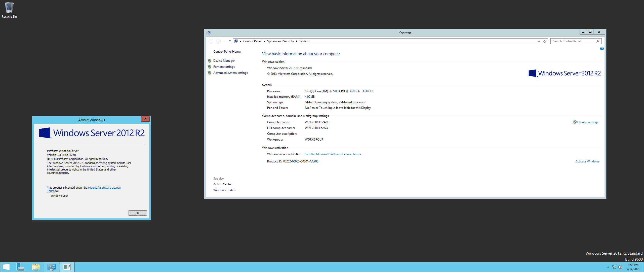Viewport: 644px width, 272px height.
Task: Click 'Windows User' in About Windows
Action: coord(59,196)
